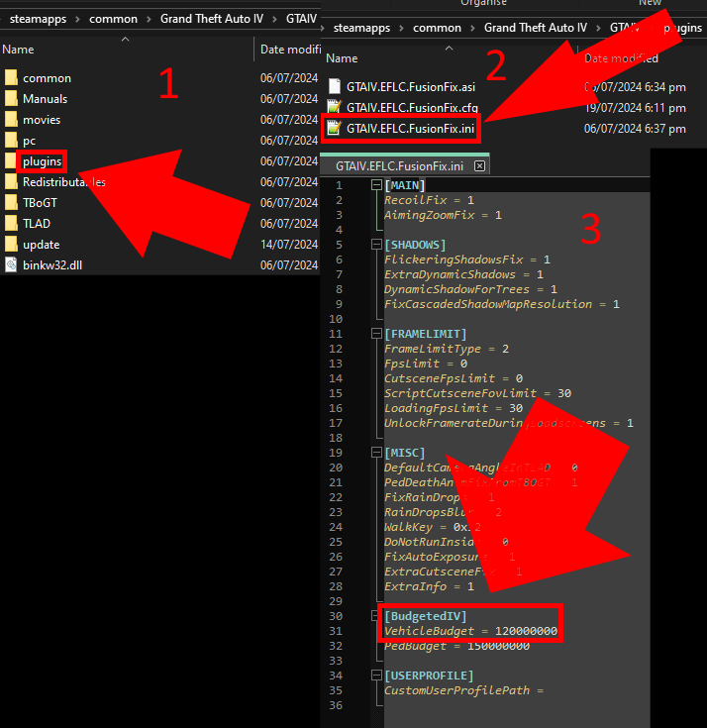Click common in right window breadcrumb
Screen dimensions: 707x728
coord(438,28)
